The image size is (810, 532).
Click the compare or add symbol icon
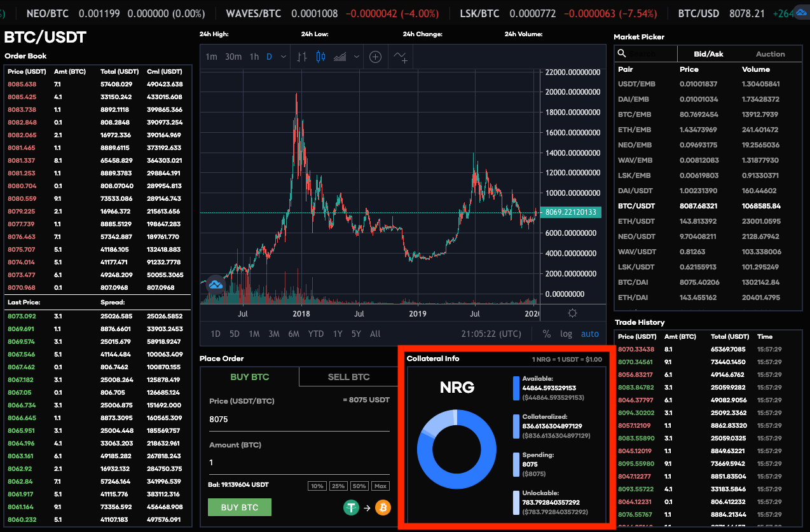click(376, 57)
